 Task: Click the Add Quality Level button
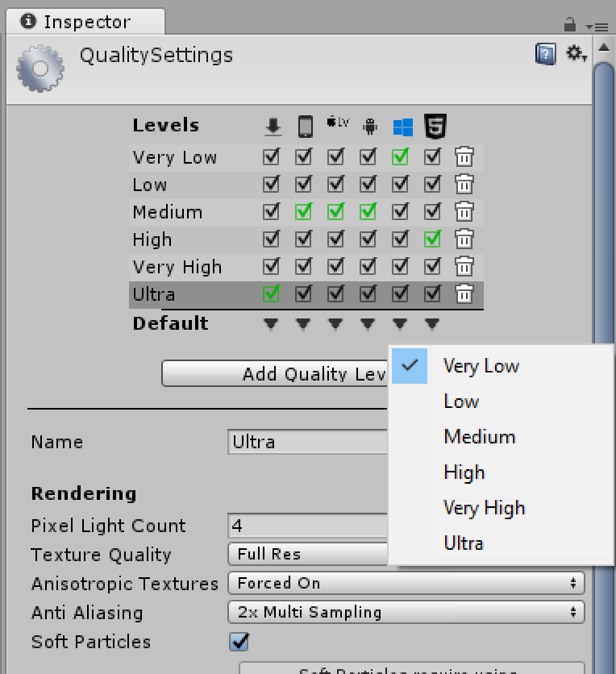coord(276,374)
